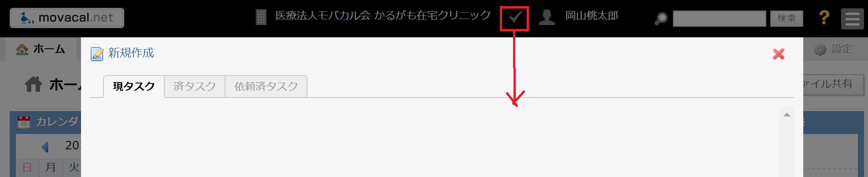Viewport: 868px width, 177px height.
Task: Click the magnifier search icon
Action: 661,18
